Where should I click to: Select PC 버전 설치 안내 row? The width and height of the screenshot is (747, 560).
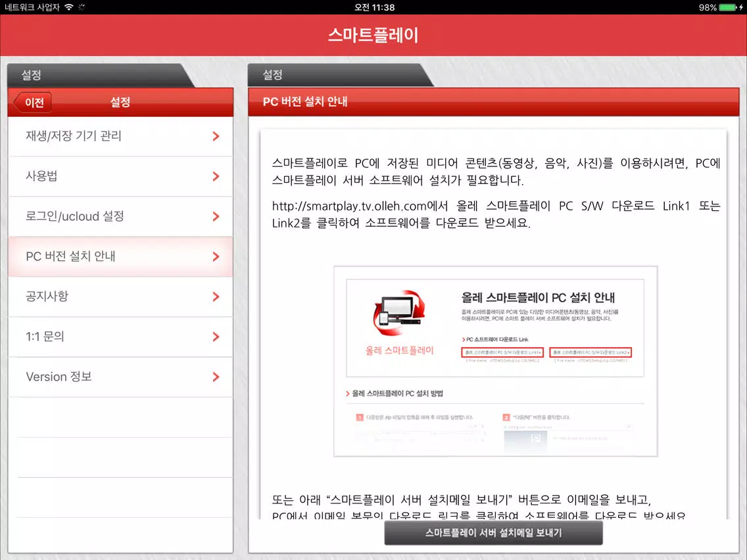(x=120, y=256)
